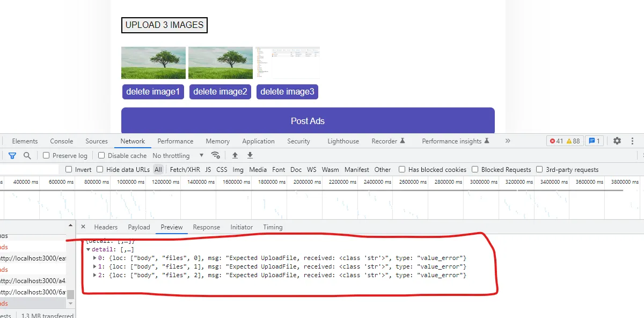Enable the Disable cache checkbox

(101, 155)
